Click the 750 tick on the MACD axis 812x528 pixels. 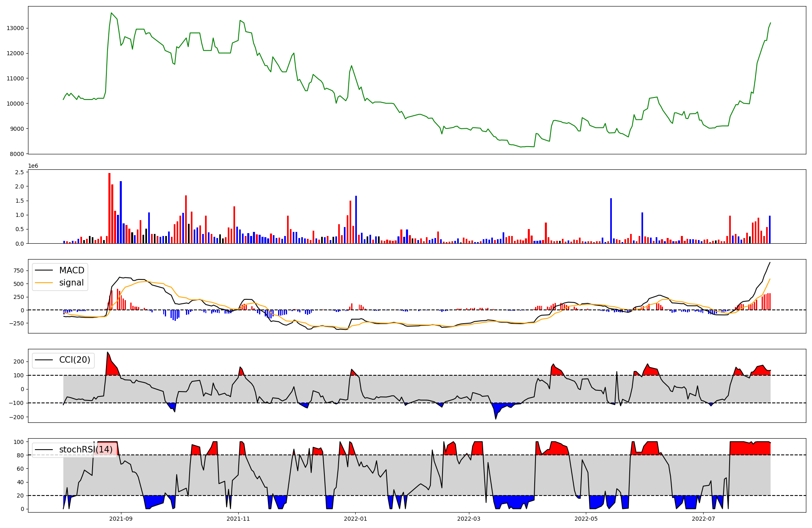click(x=18, y=270)
